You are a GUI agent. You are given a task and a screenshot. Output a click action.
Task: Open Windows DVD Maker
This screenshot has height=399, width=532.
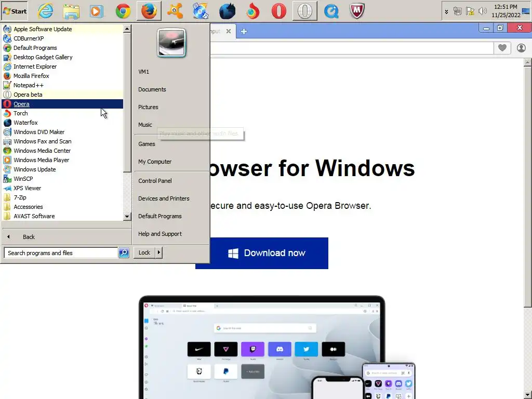pos(63,132)
